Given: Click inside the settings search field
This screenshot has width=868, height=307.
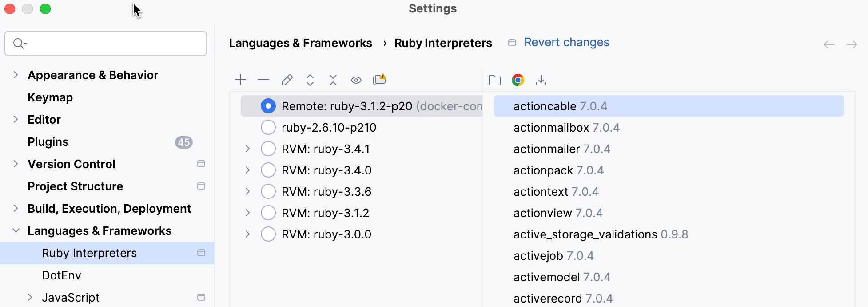Looking at the screenshot, I should coord(105,44).
